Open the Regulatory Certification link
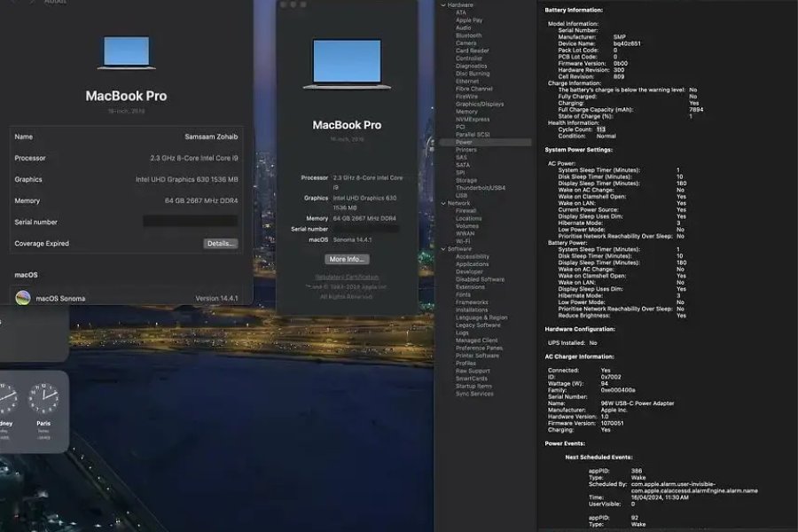Image resolution: width=798 pixels, height=532 pixels. [x=347, y=277]
